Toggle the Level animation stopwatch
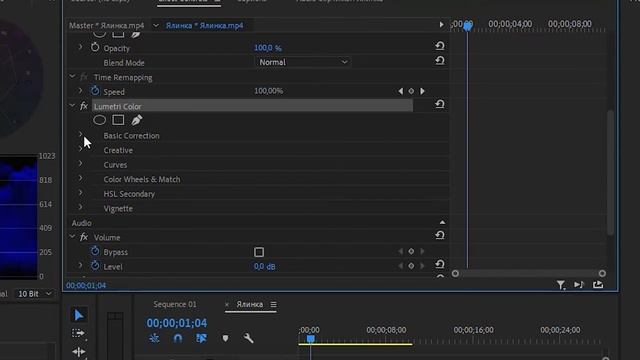The width and height of the screenshot is (640, 360). tap(95, 266)
